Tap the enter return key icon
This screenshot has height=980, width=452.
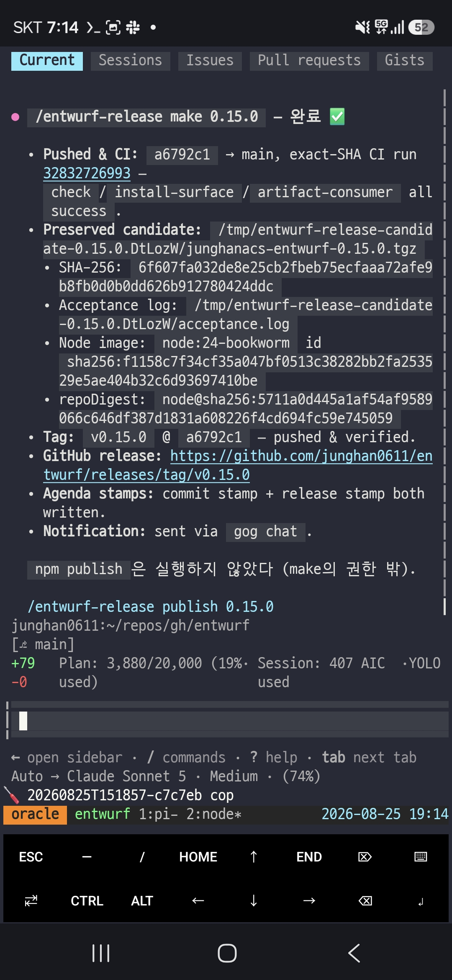421,900
